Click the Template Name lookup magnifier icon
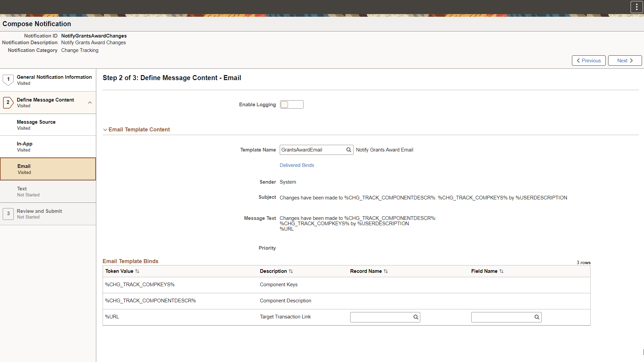Image resolution: width=644 pixels, height=362 pixels. coord(348,150)
